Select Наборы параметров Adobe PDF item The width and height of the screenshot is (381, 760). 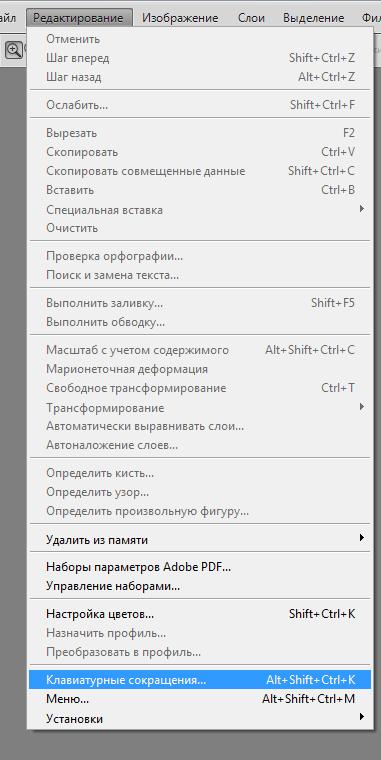(x=200, y=567)
